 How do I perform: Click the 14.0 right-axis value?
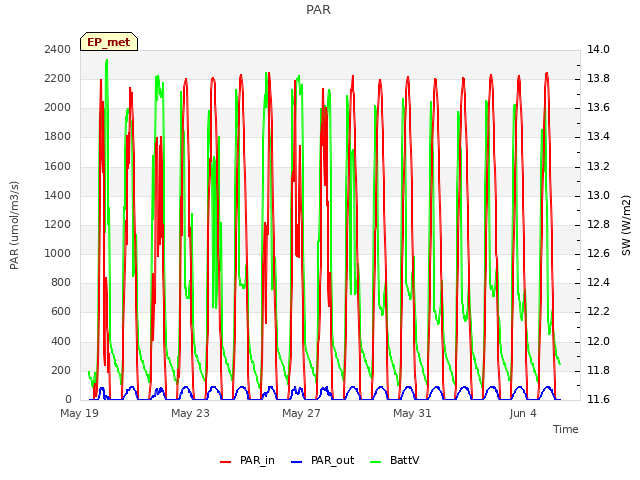pos(598,49)
